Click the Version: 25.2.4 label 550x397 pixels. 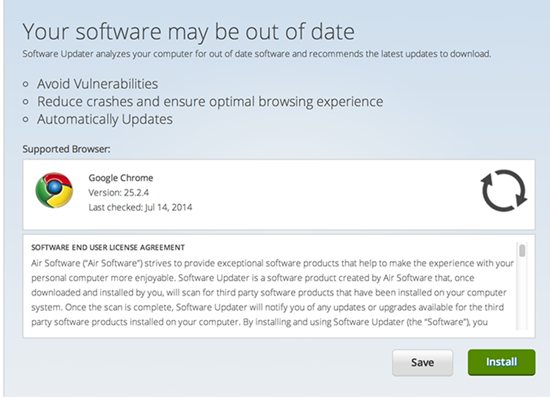point(119,193)
